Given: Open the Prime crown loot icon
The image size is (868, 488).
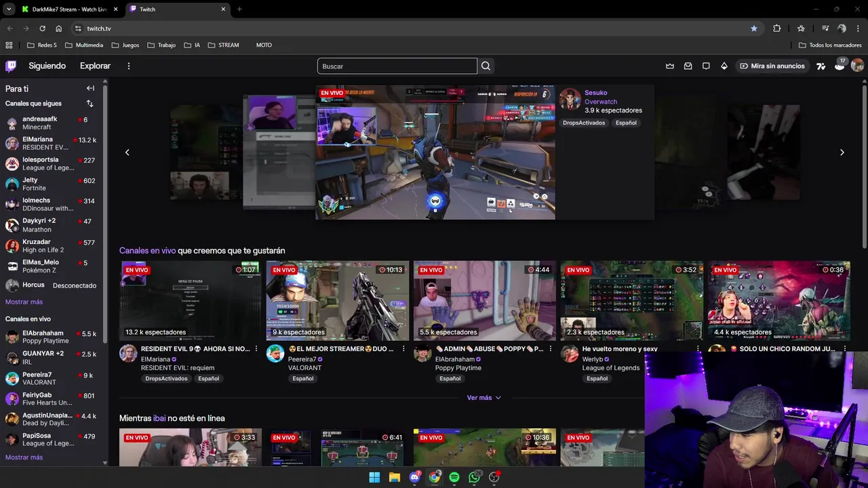Looking at the screenshot, I should tap(670, 66).
